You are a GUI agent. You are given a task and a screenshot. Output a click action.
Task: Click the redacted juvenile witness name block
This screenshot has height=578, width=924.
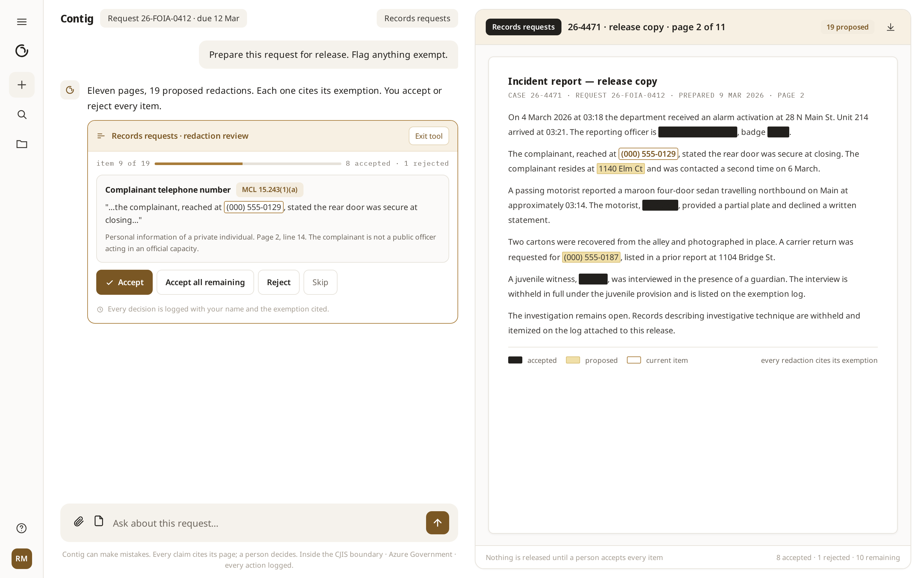click(x=593, y=279)
